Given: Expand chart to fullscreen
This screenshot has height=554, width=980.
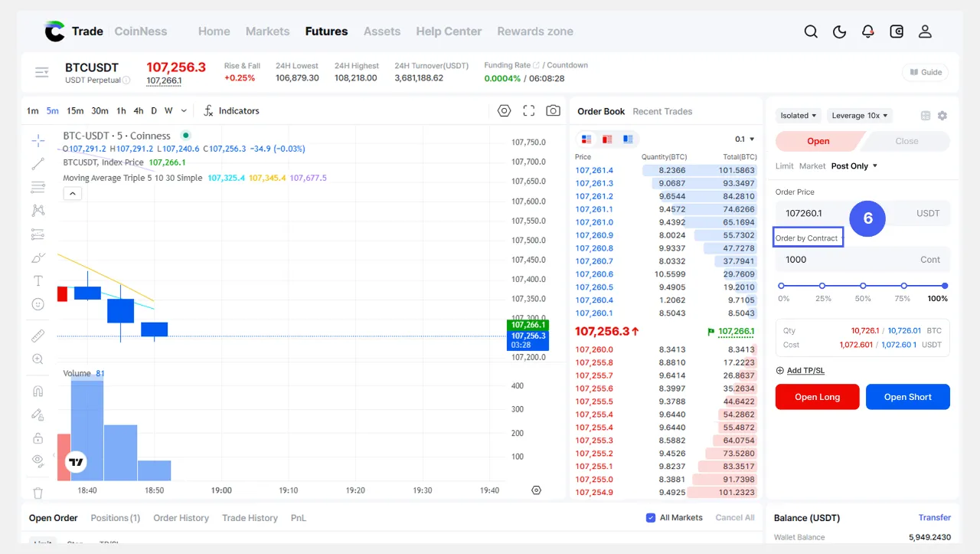Looking at the screenshot, I should coord(528,111).
